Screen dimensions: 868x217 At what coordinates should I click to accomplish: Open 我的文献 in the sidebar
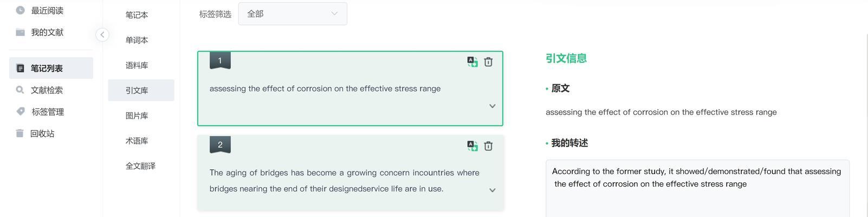pos(51,33)
